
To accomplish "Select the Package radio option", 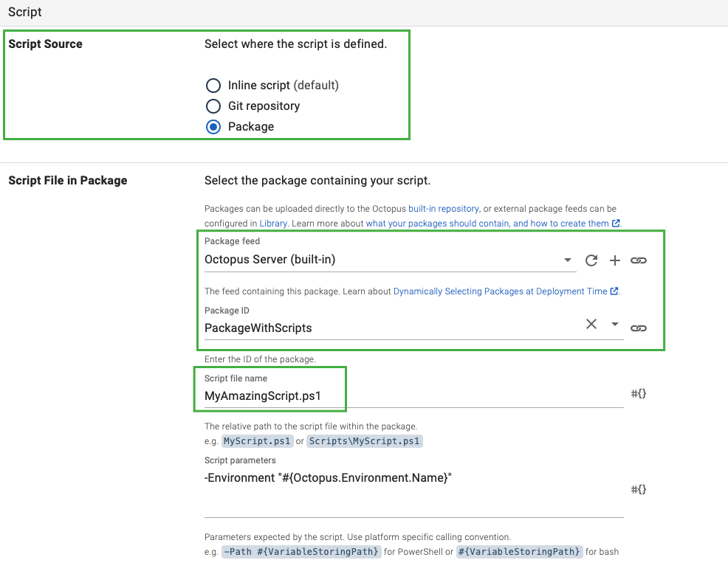I will pos(213,127).
